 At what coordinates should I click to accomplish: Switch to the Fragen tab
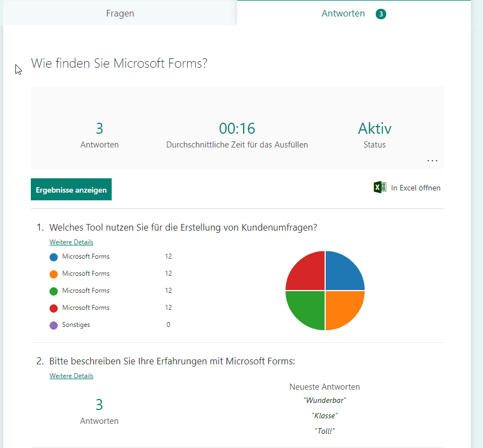tap(120, 13)
